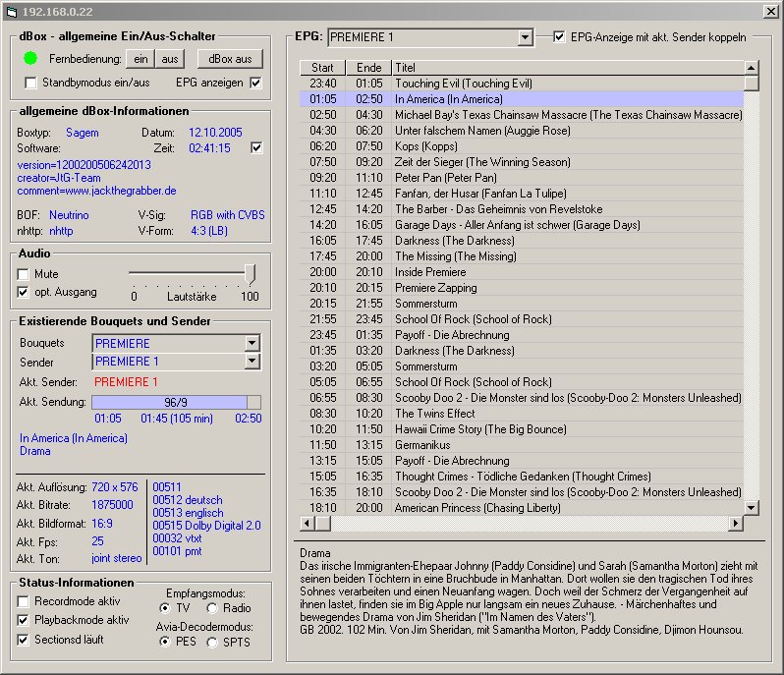The image size is (784, 675).
Task: Turn remote control on with 'ein' button
Action: 140,59
